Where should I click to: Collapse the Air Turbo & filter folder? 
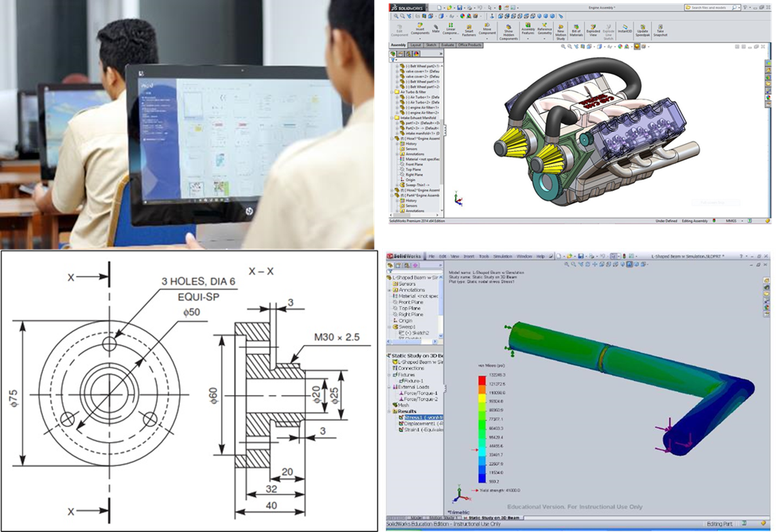click(x=393, y=92)
